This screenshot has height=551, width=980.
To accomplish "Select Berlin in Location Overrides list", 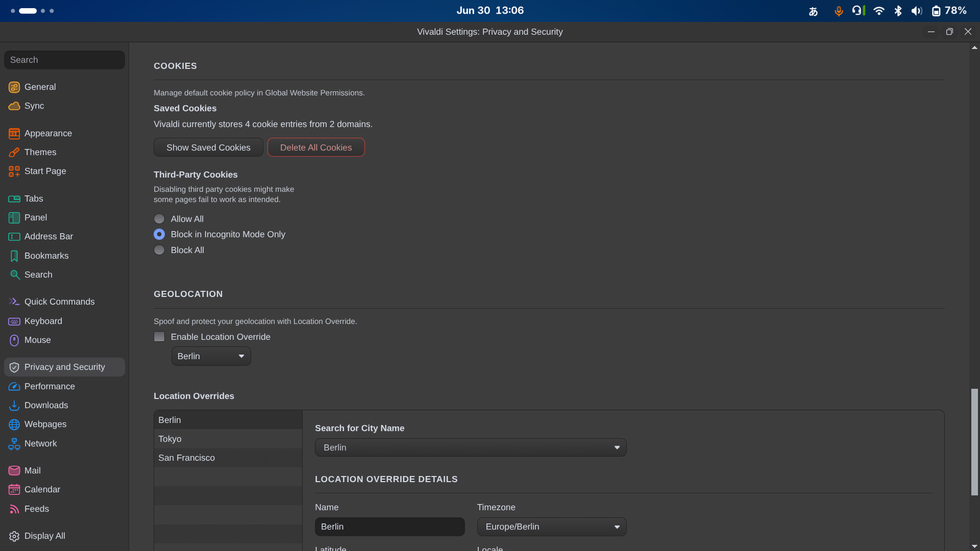I will tap(228, 420).
